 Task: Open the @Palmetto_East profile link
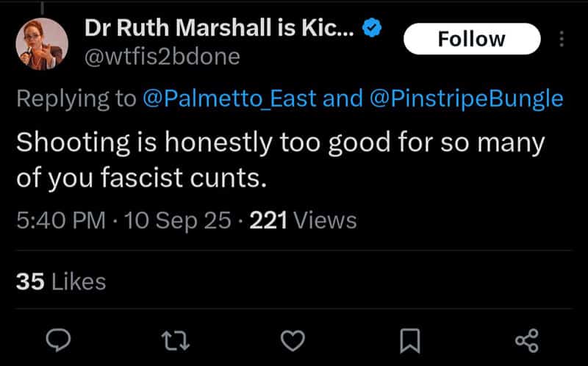coord(229,98)
